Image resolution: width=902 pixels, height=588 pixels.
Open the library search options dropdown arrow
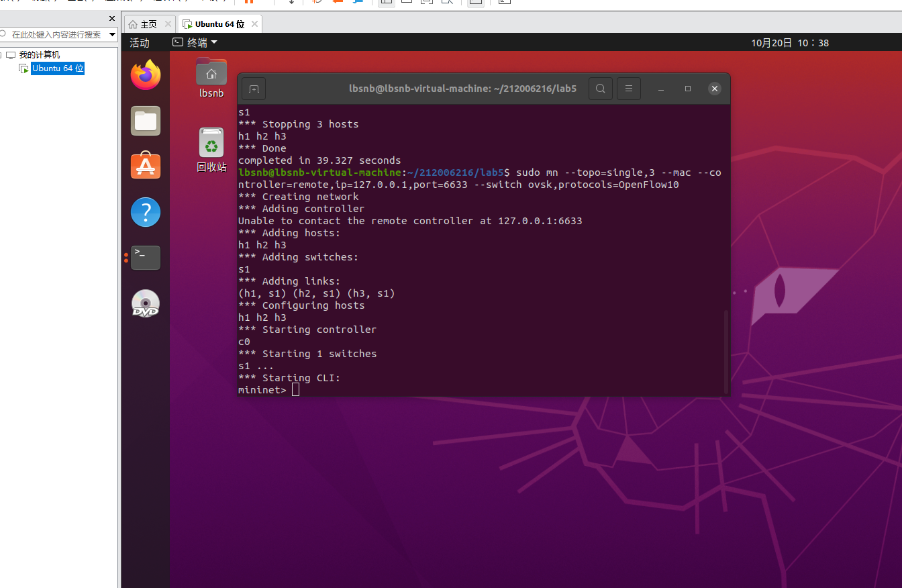click(x=113, y=34)
